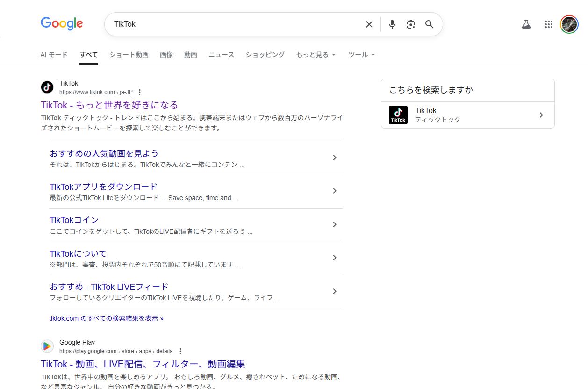This screenshot has height=389, width=588.
Task: Click the Google Play favicon on the second result
Action: (47, 346)
